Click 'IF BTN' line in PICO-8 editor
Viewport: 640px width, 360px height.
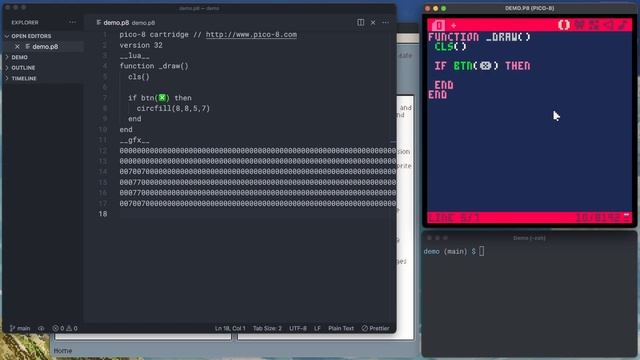pos(482,66)
